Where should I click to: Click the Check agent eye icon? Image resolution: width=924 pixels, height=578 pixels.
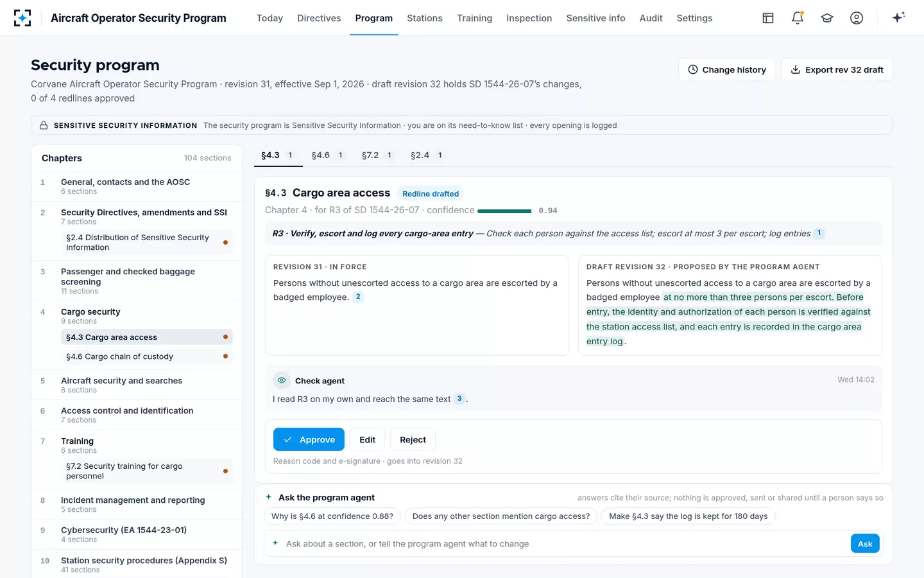tap(281, 380)
